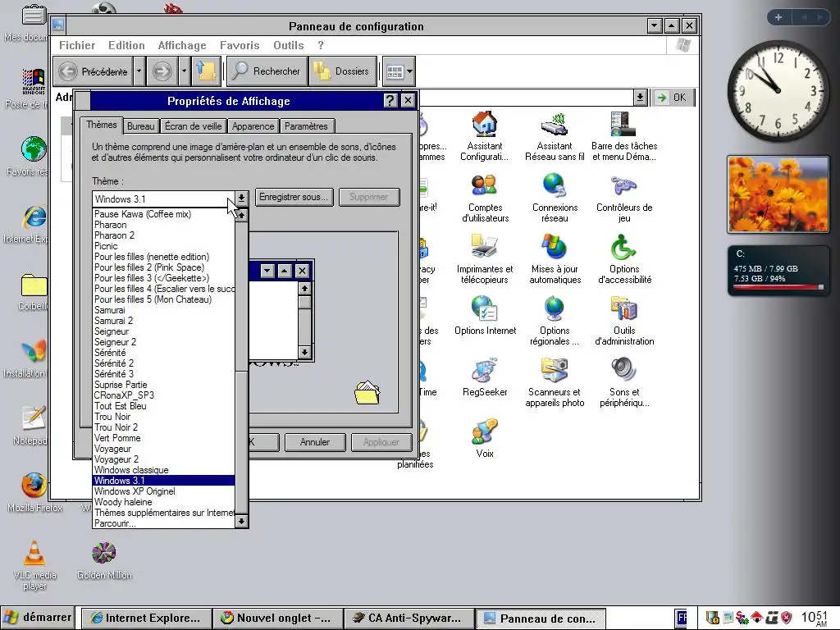Click theme list scroll-down arrow
The height and width of the screenshot is (630, 840).
tap(242, 521)
